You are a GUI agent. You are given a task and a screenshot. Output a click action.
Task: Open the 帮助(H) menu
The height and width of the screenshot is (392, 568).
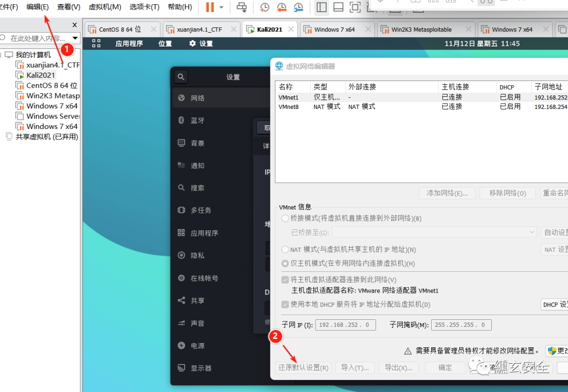coord(180,7)
